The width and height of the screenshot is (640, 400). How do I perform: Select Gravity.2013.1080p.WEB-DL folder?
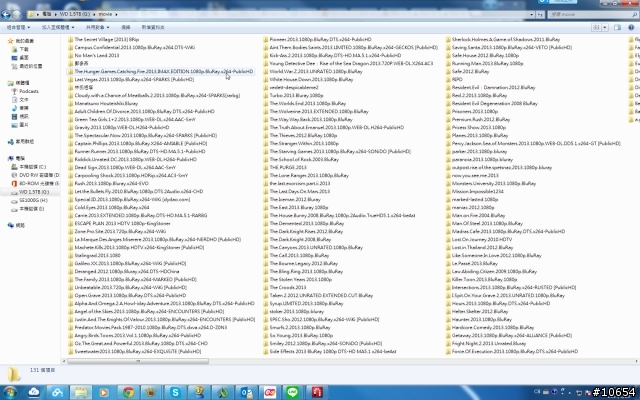pos(122,127)
